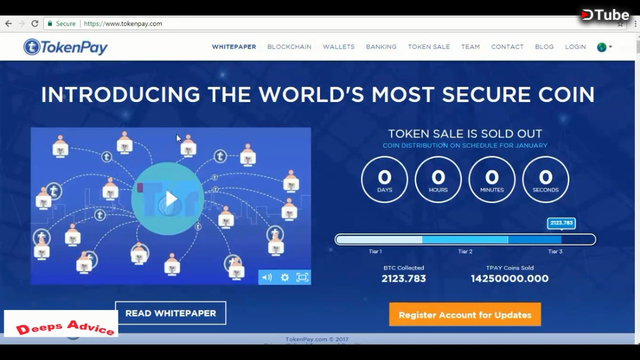Click coin distribution schedule text

click(x=465, y=146)
